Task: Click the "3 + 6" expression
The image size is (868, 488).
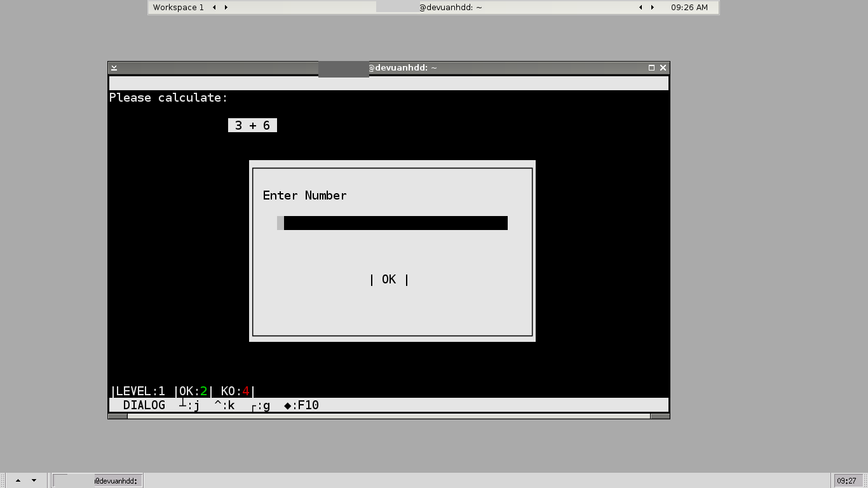Action: 252,126
